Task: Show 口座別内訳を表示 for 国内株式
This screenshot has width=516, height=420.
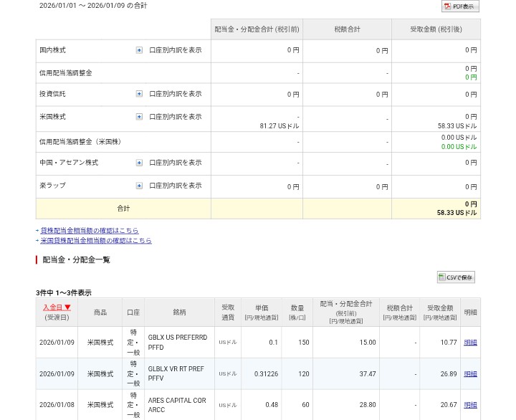Action: (x=175, y=50)
